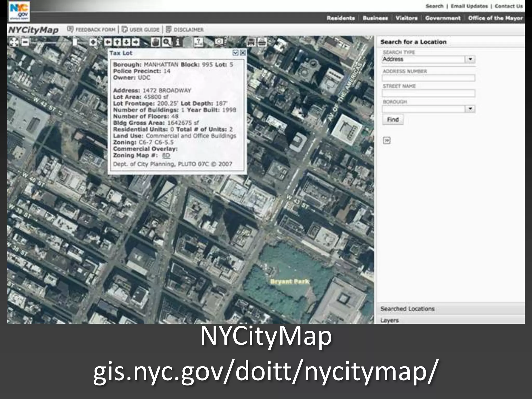
Task: Click the Address Number input field
Action: (x=429, y=78)
